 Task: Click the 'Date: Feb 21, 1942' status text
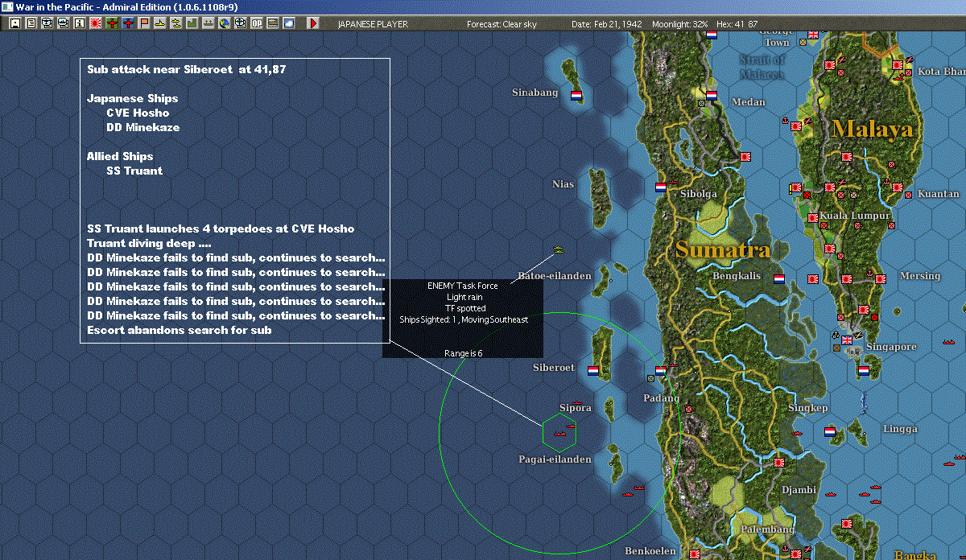pos(607,24)
